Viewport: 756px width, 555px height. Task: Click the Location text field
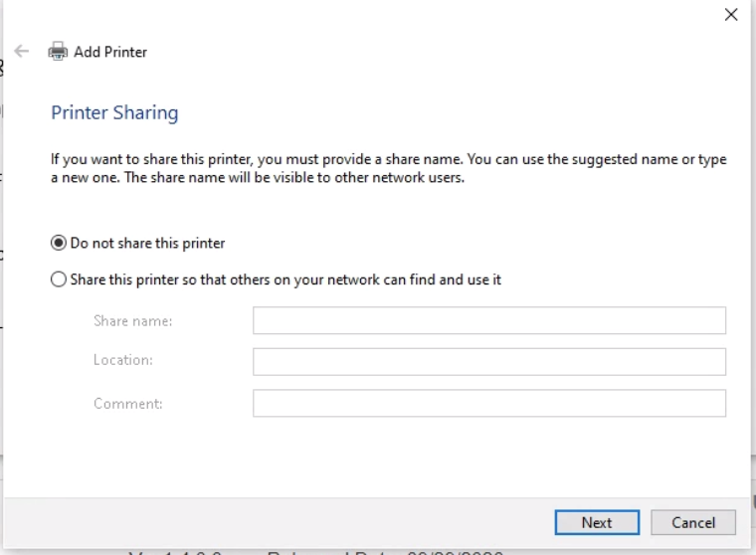pos(488,362)
